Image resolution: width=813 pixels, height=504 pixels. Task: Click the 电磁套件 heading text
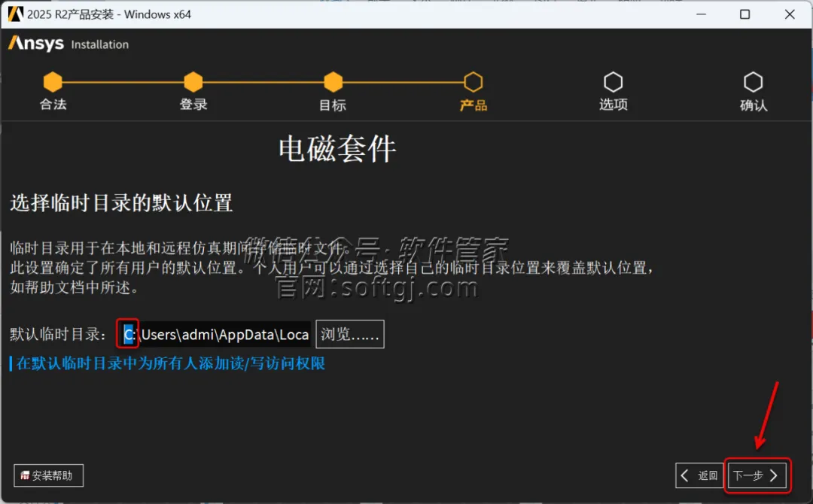pos(337,149)
